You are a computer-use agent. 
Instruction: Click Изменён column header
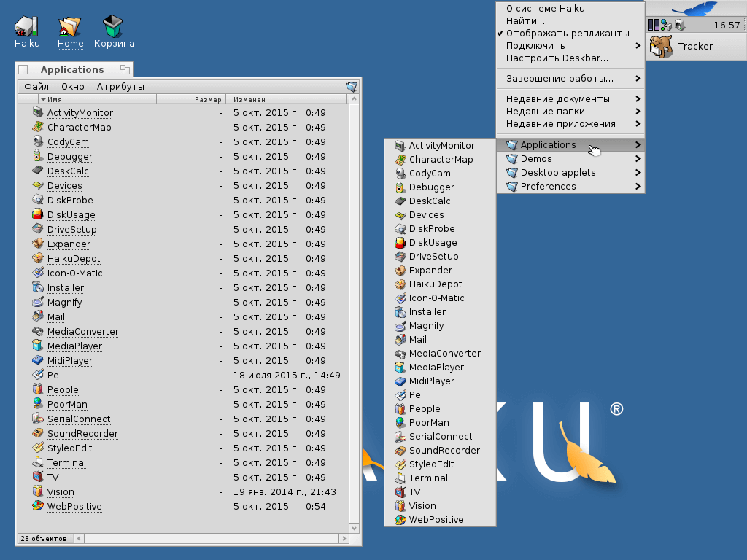pyautogui.click(x=286, y=99)
